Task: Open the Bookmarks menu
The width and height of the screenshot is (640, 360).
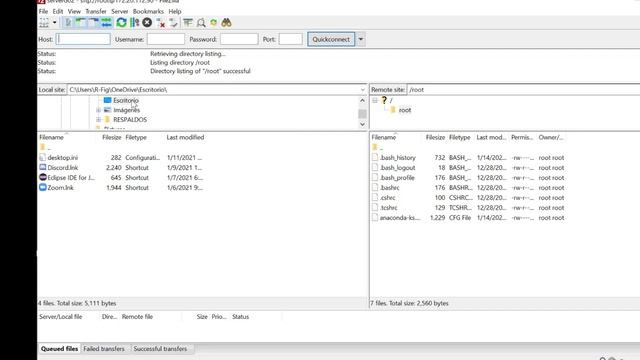Action: tap(148, 11)
